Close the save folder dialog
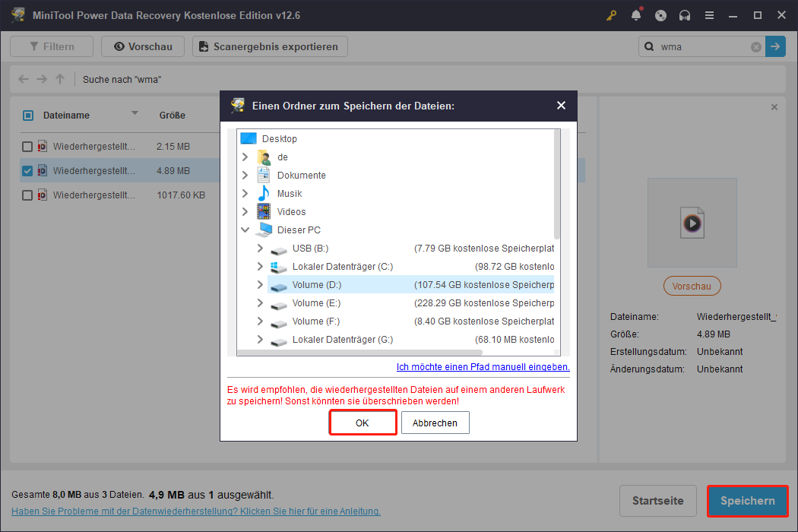Viewport: 798px width, 532px height. click(561, 106)
